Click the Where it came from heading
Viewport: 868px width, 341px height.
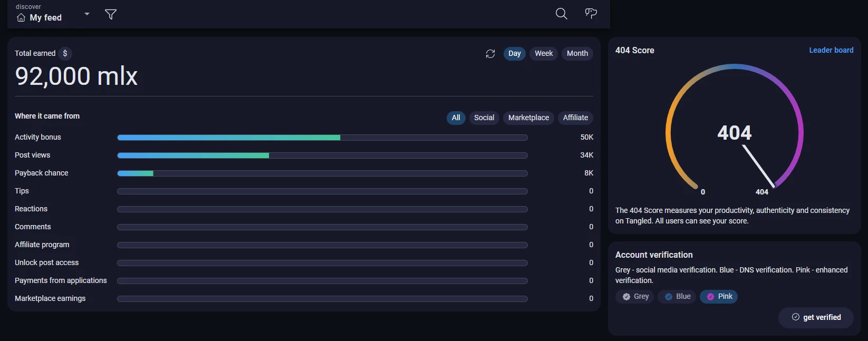coord(47,116)
